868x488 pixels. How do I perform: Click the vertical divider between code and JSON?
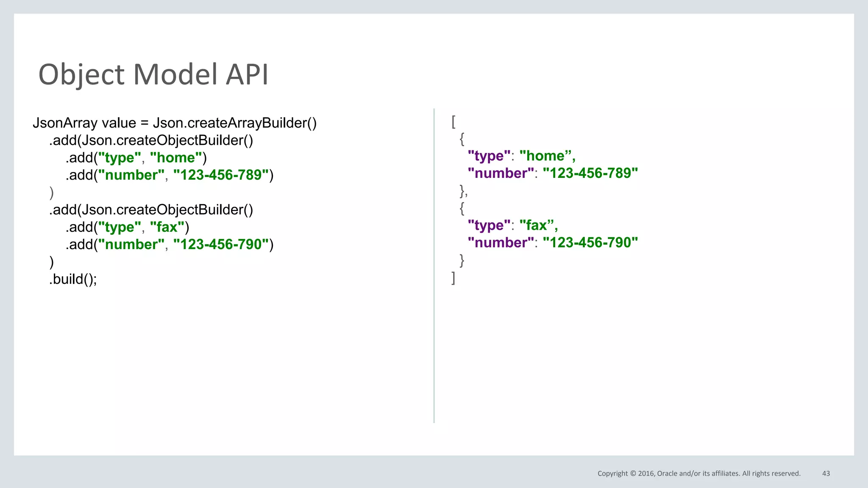(x=434, y=266)
